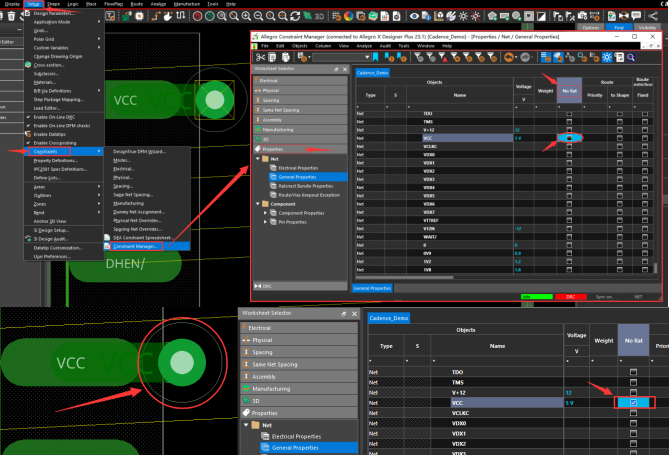Image resolution: width=669 pixels, height=455 pixels.
Task: Collapse the Component folder in Worksheet Selector
Action: [258, 204]
